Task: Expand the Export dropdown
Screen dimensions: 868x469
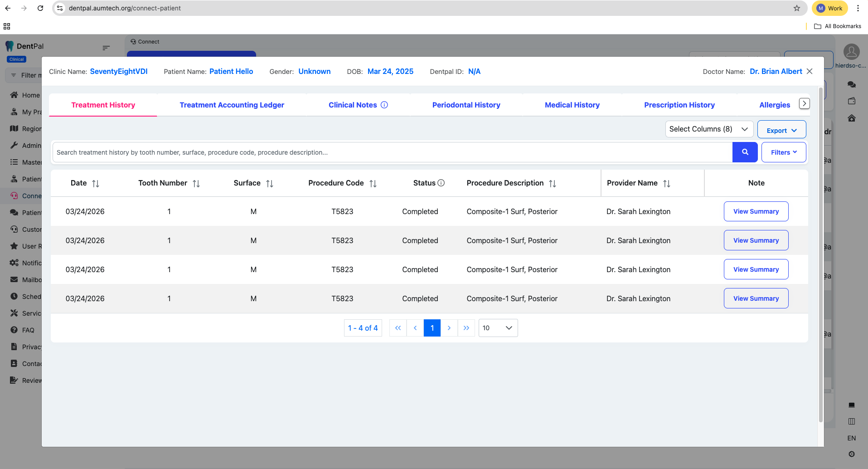Action: (781, 130)
